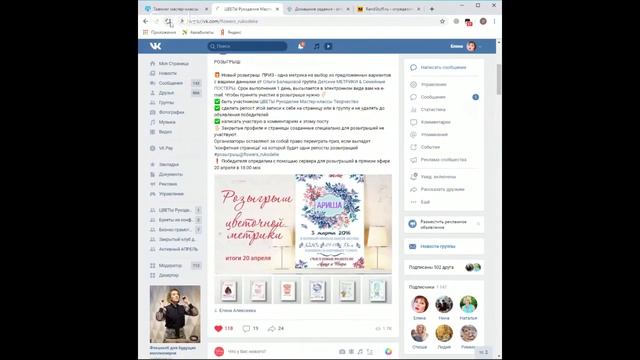Click the hashtag link розыгрыш@flowers_rukodelie
Screen dimensions: 640x360
tap(247, 155)
